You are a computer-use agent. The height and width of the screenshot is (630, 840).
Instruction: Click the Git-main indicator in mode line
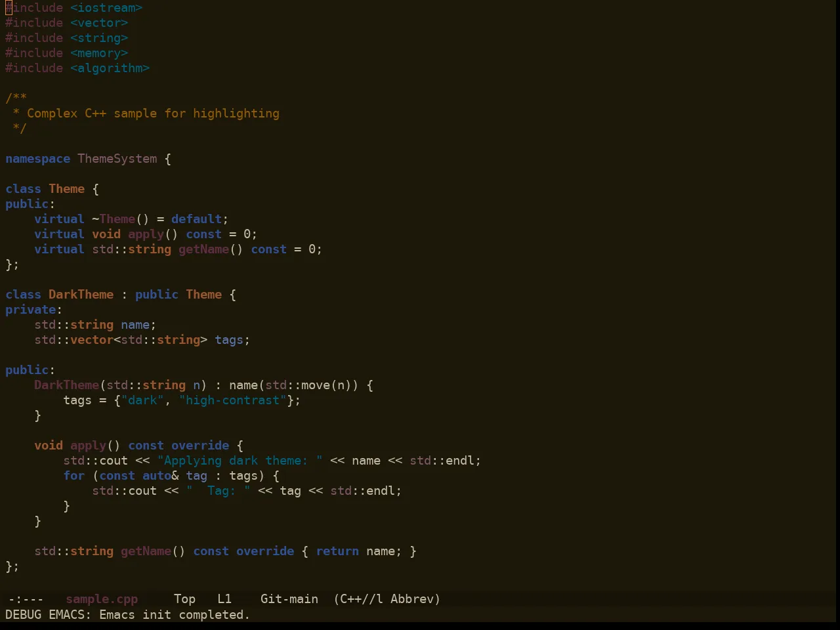click(x=289, y=599)
